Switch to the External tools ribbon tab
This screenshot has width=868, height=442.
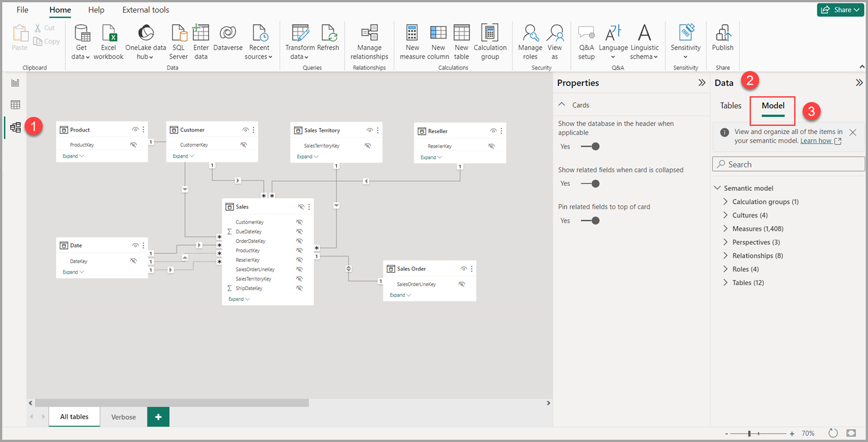[145, 10]
